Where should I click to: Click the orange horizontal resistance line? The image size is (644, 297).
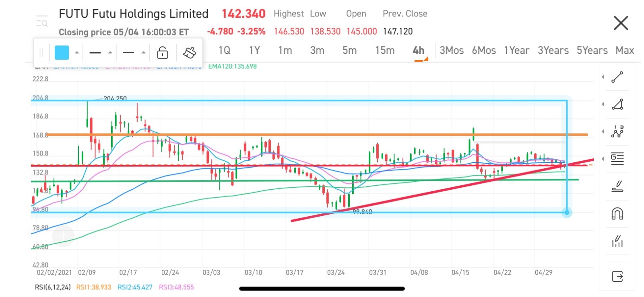click(317, 135)
